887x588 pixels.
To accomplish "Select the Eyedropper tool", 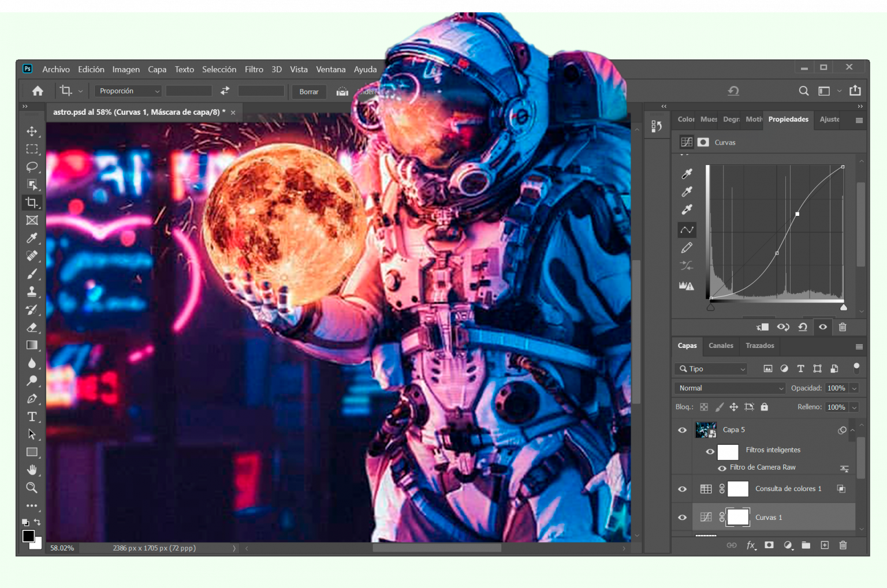I will pos(32,238).
